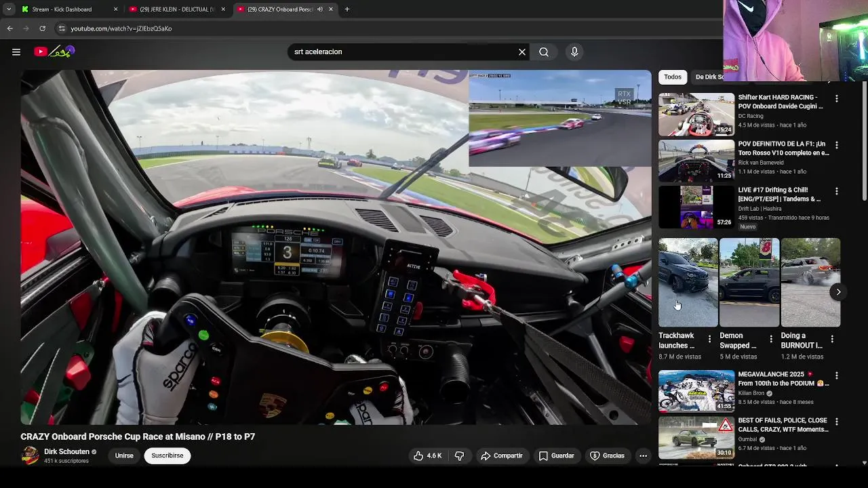Viewport: 868px width, 488px height.
Task: Open Trackhawk launches short thumbnail
Action: (x=688, y=283)
